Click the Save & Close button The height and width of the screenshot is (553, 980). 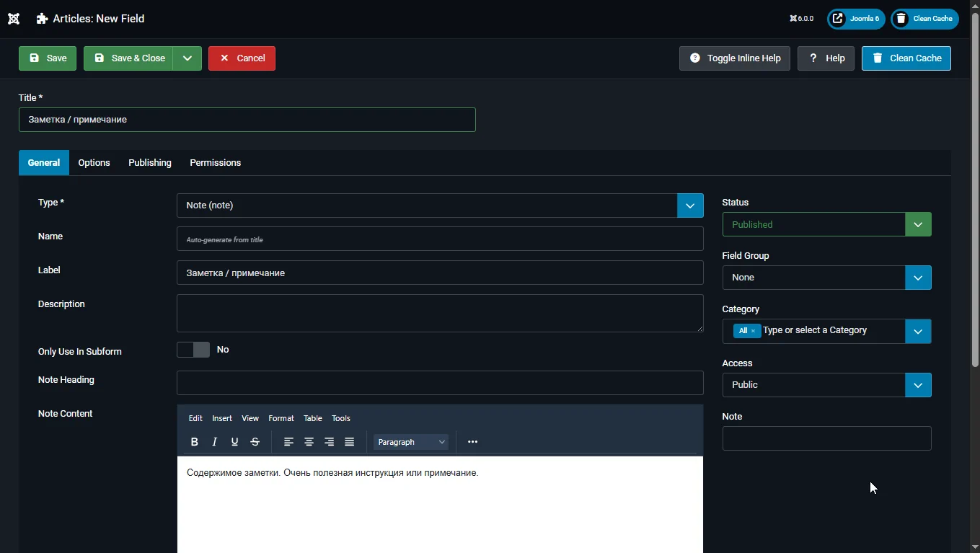point(130,58)
